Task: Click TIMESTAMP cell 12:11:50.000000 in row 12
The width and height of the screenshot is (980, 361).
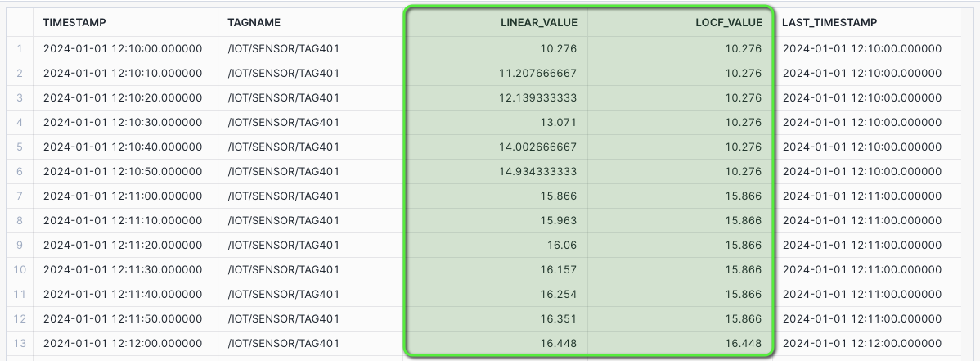Action: 123,319
